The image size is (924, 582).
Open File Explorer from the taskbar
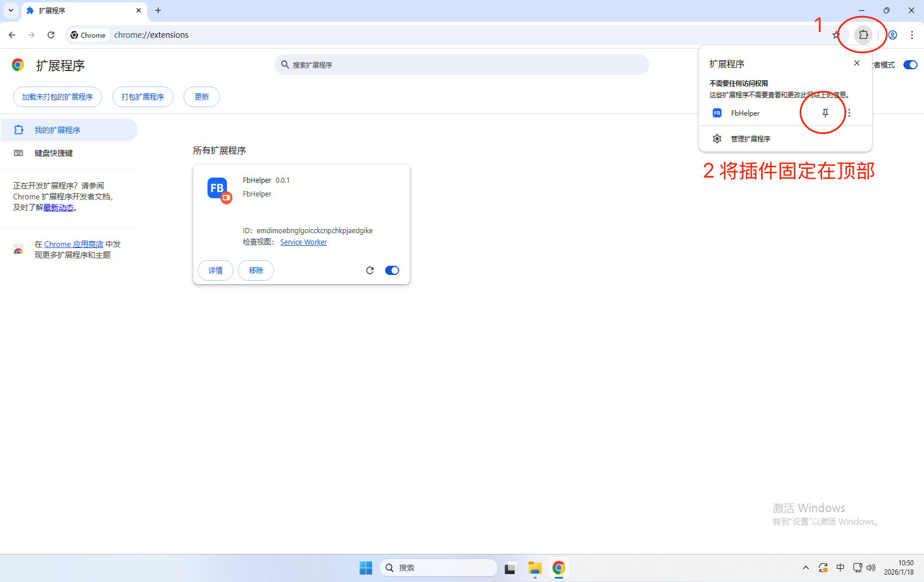pos(535,568)
